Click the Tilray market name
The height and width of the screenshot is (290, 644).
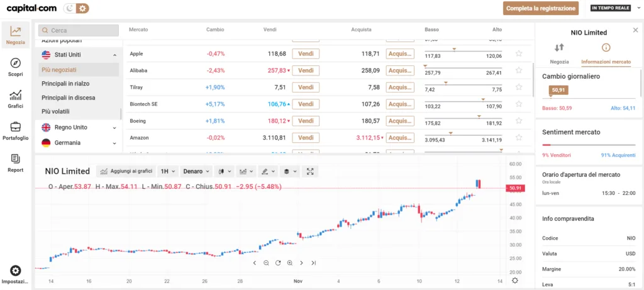click(136, 87)
